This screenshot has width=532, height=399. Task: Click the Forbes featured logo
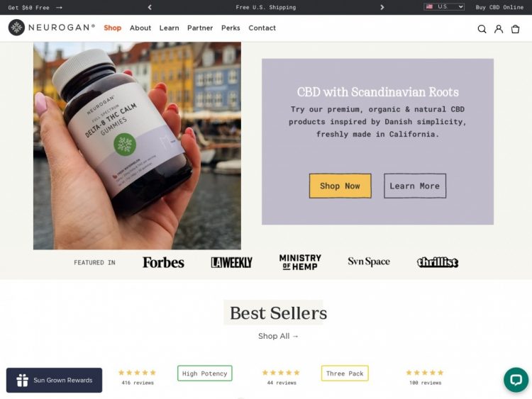point(163,262)
